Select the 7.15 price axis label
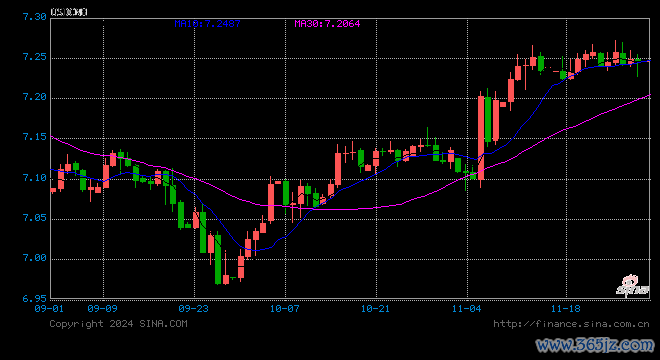 (x=35, y=137)
